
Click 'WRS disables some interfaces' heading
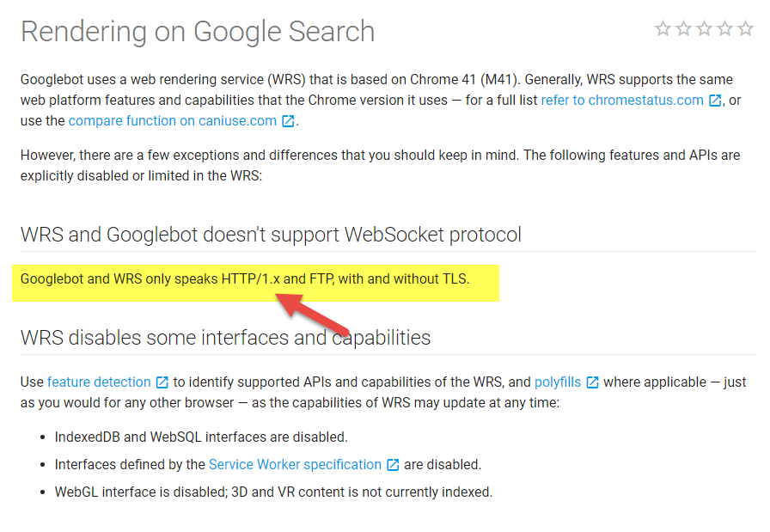[225, 338]
